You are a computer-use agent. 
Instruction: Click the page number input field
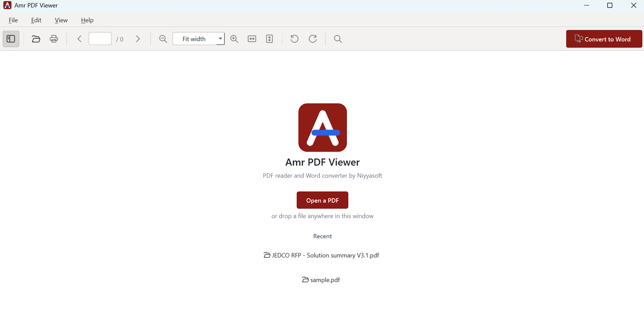tap(100, 39)
